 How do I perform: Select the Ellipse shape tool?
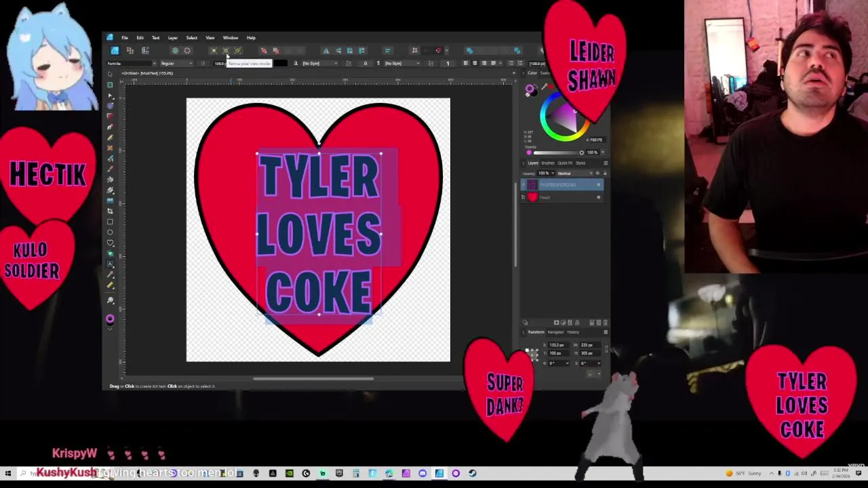click(x=110, y=232)
